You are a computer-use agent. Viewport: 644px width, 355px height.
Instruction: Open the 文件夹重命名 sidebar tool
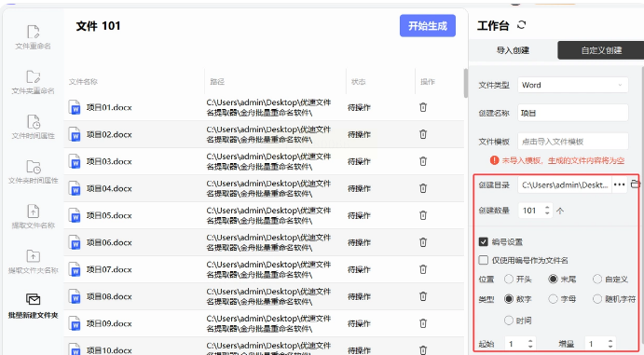pos(33,82)
